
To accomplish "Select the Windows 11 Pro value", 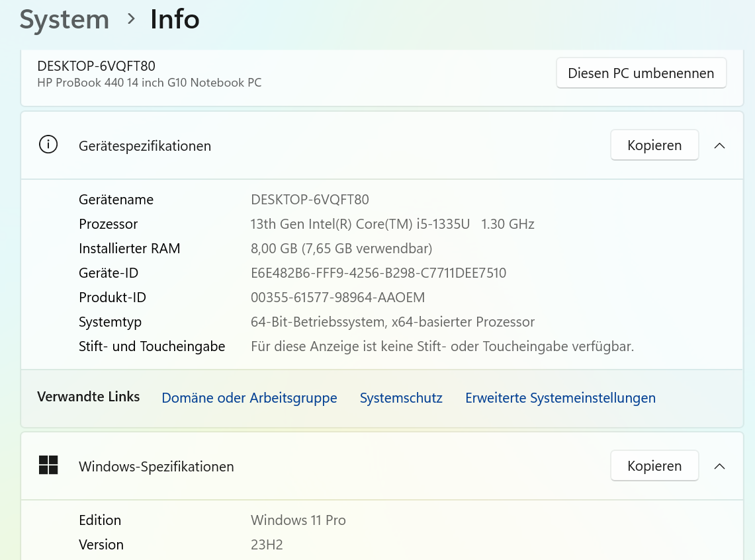I will [298, 520].
